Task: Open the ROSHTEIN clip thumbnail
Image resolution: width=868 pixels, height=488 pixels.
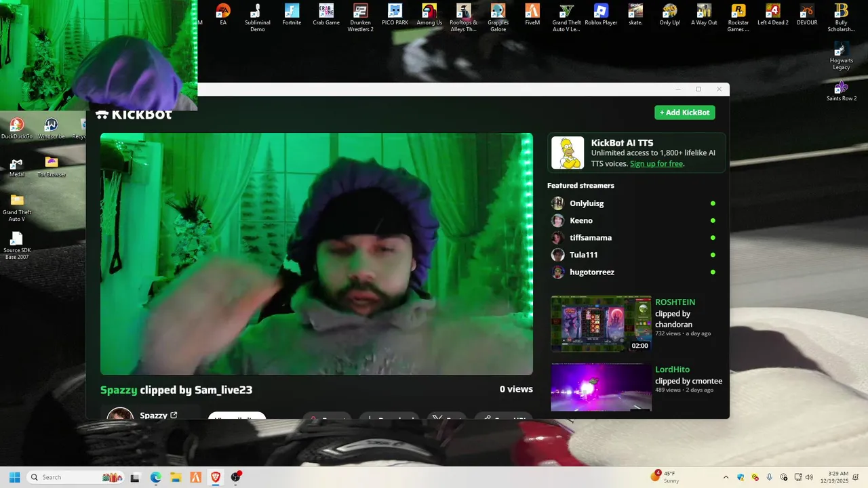Action: coord(601,324)
